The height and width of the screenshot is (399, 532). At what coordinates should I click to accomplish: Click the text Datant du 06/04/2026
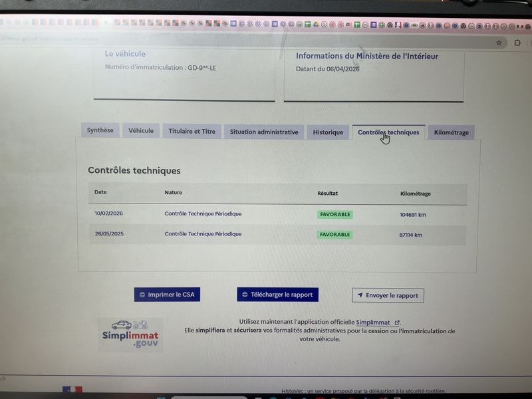pyautogui.click(x=327, y=69)
